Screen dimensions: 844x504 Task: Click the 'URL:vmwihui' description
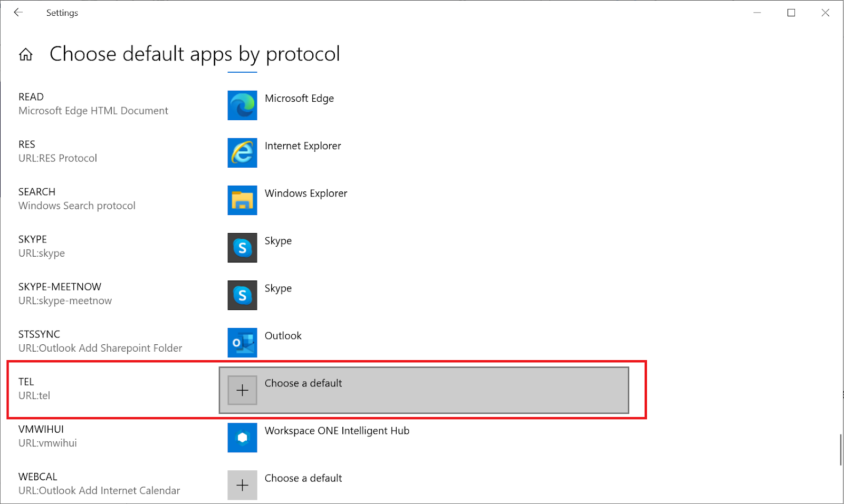[x=48, y=443]
